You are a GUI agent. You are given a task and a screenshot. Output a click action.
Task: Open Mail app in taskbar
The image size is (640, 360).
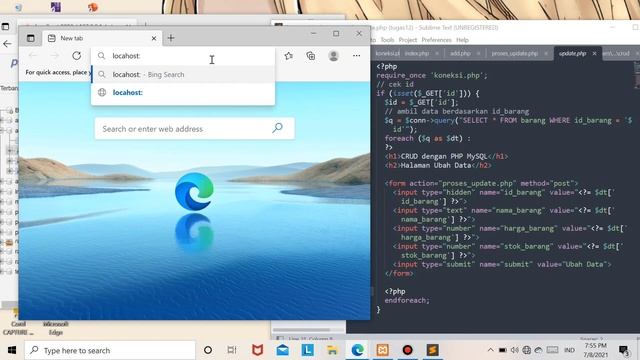pos(282,350)
